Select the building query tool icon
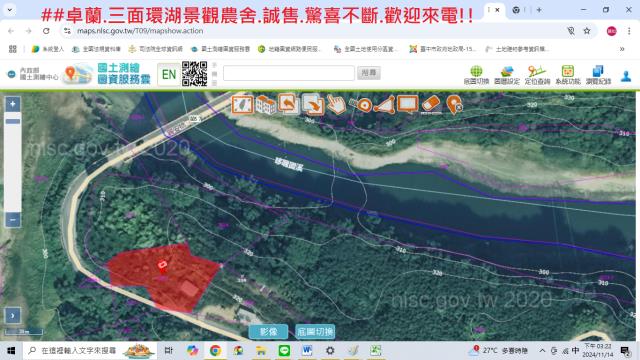The width and height of the screenshot is (640, 360). coord(266,105)
